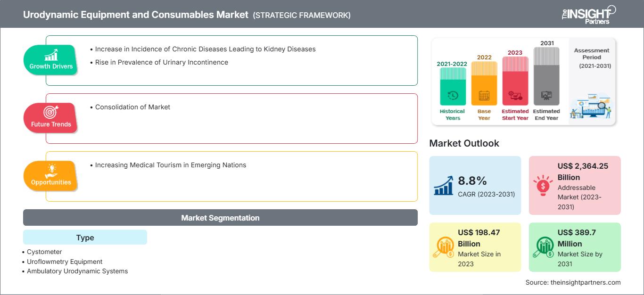The width and height of the screenshot is (644, 295).
Task: Click the Opportunities lightbulb icon
Action: coord(52,171)
